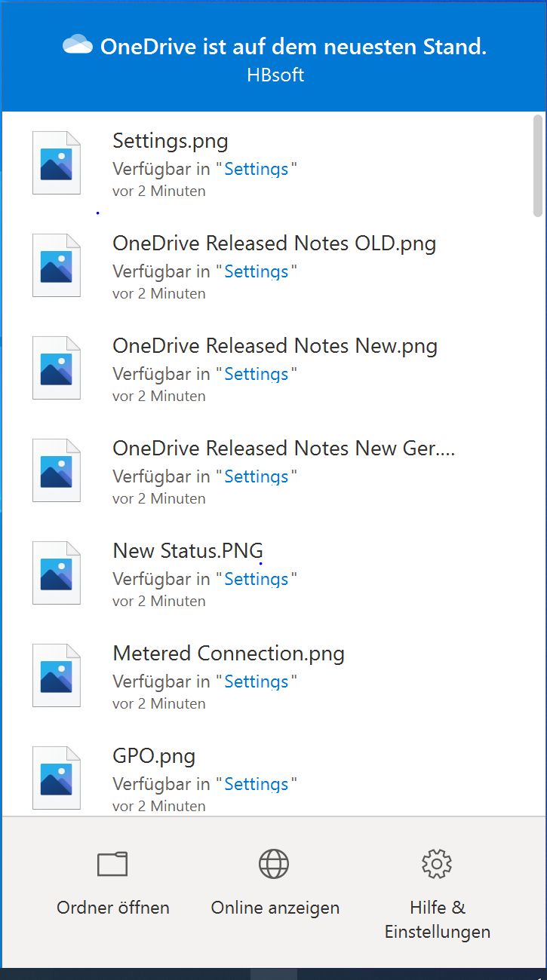Open the Hilfe & Einstellungen menu label
Screen dimensions: 547x980
tap(438, 920)
